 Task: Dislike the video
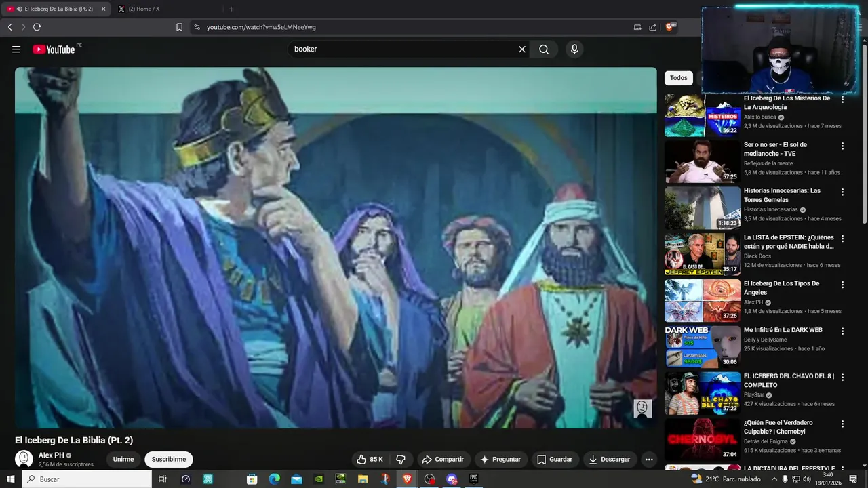[x=401, y=459]
